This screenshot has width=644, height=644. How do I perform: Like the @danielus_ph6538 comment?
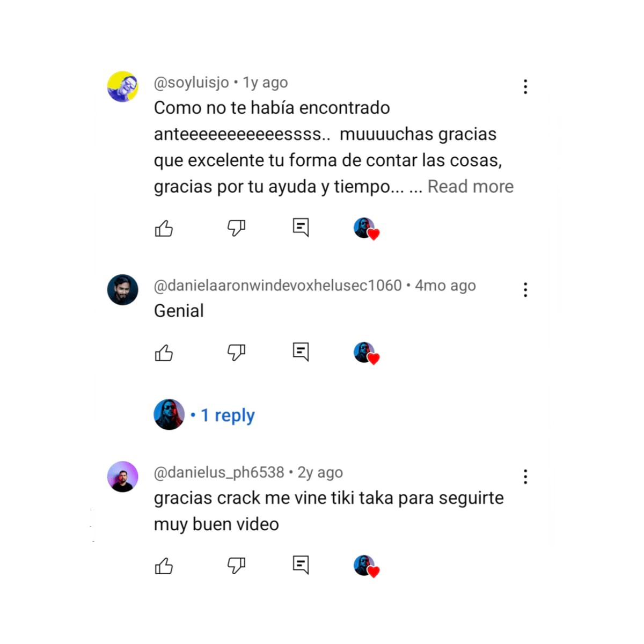point(164,566)
